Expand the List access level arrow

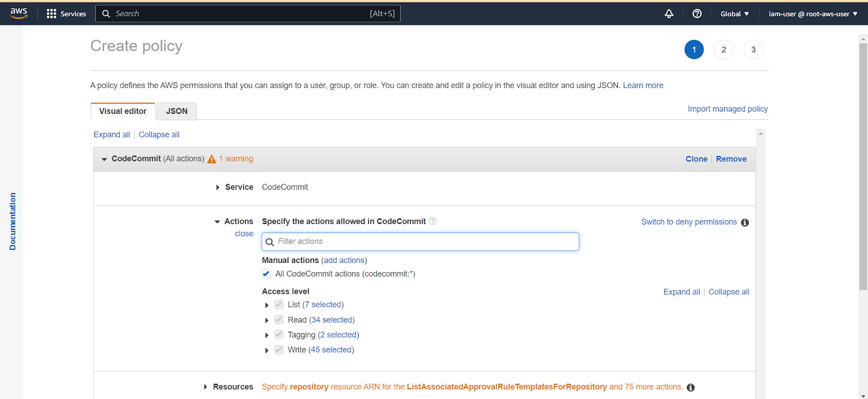coord(266,305)
